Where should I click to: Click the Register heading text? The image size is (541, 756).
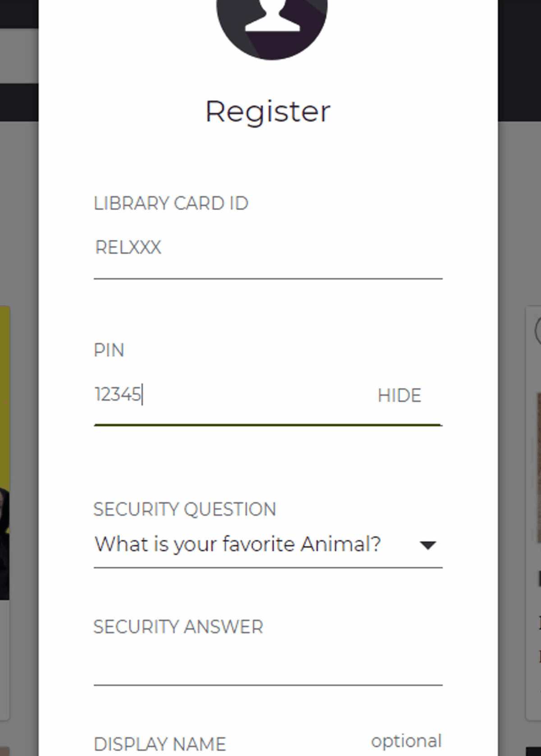tap(268, 111)
